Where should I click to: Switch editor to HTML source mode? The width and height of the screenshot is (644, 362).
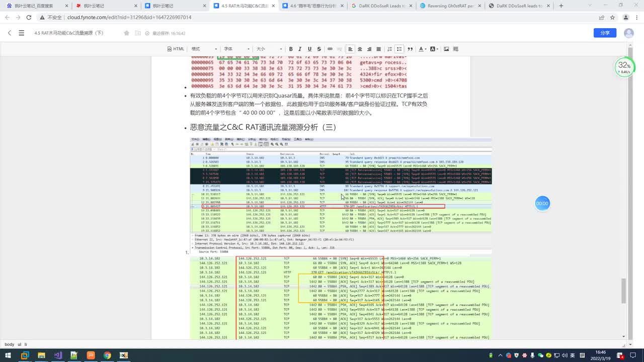click(176, 49)
